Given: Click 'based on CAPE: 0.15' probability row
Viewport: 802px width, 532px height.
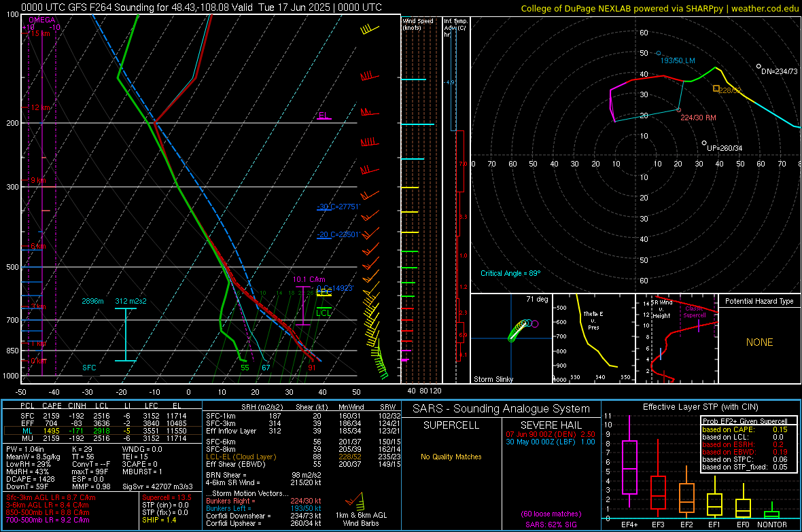Looking at the screenshot, I should [745, 429].
